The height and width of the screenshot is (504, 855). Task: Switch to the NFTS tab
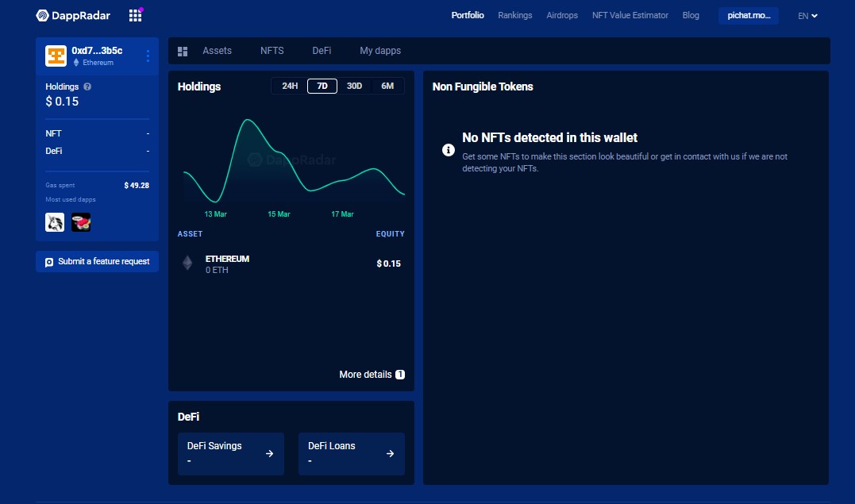(272, 51)
